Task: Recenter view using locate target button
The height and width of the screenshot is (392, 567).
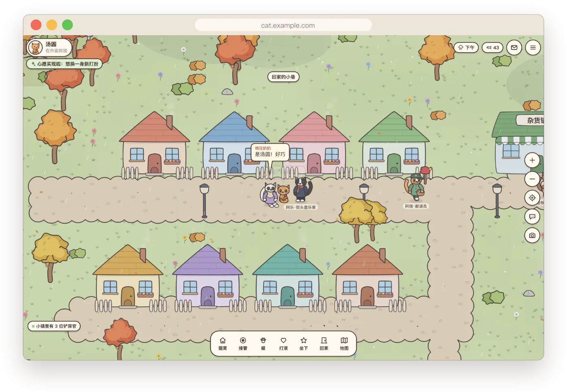Action: point(532,198)
